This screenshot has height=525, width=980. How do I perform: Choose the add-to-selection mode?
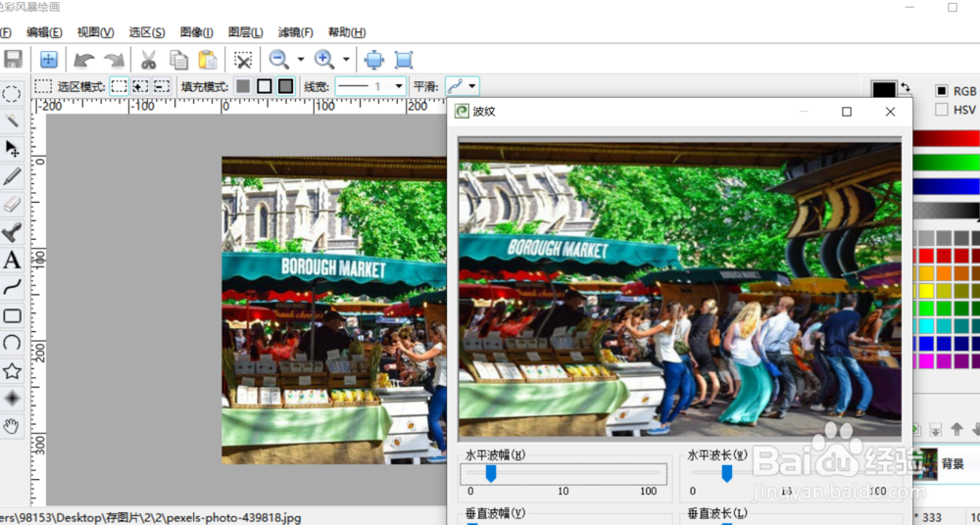140,86
